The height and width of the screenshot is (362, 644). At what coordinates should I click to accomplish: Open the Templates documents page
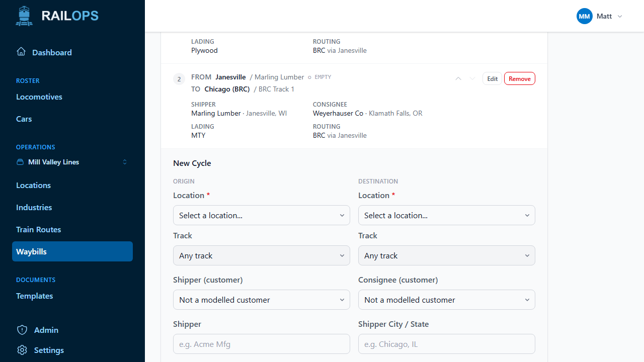point(72,296)
